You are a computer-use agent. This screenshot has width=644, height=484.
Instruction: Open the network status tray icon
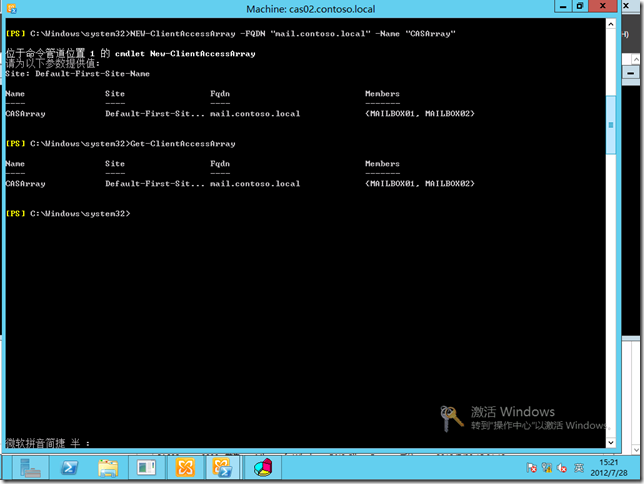(x=547, y=468)
